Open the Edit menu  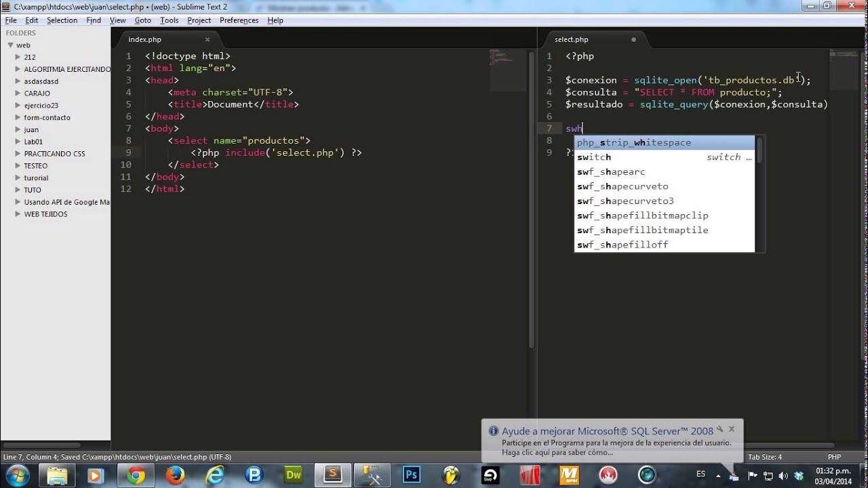32,20
